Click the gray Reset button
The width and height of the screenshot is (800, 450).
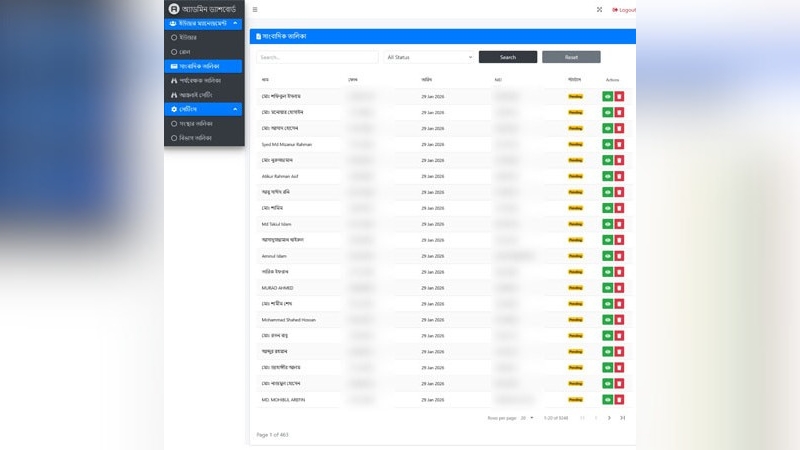[571, 57]
